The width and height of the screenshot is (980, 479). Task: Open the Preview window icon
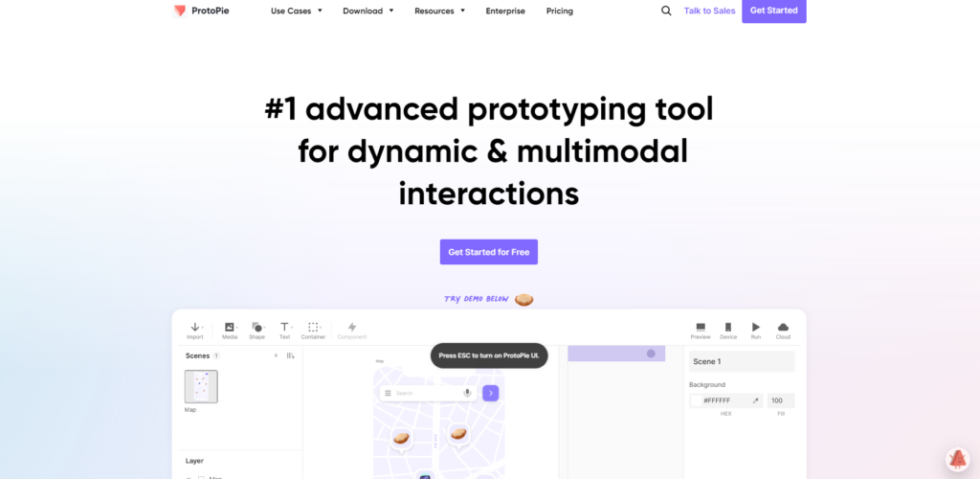pos(701,329)
